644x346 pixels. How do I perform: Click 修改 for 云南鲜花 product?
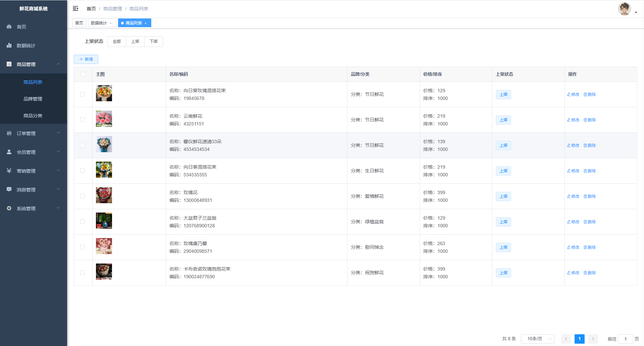pyautogui.click(x=573, y=120)
